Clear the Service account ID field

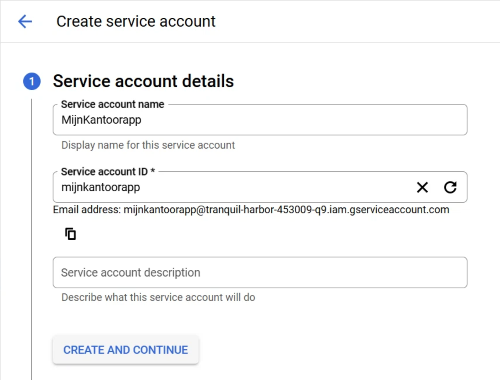click(422, 187)
